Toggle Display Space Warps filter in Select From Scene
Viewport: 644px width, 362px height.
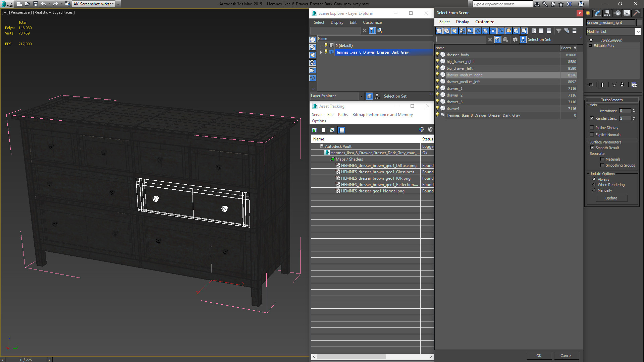click(478, 31)
